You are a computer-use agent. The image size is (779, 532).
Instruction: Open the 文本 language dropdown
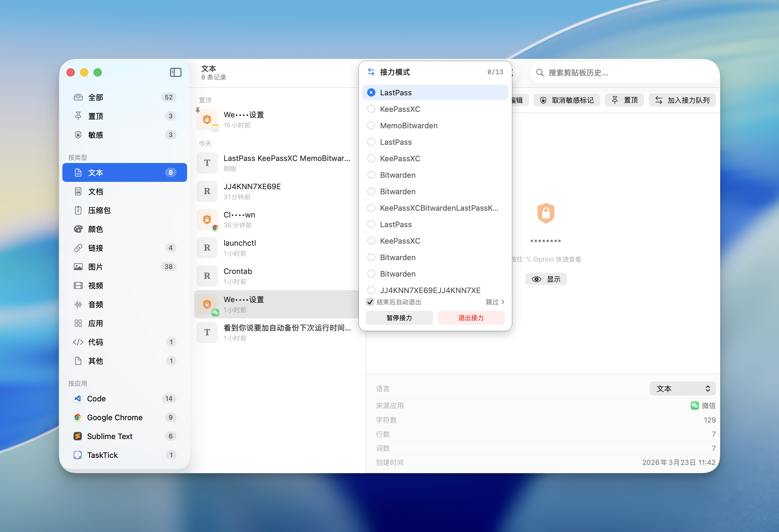(682, 388)
